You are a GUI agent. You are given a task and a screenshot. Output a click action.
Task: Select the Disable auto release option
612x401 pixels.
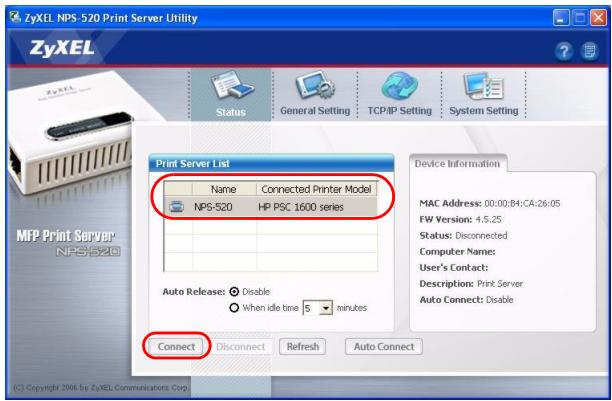[234, 292]
